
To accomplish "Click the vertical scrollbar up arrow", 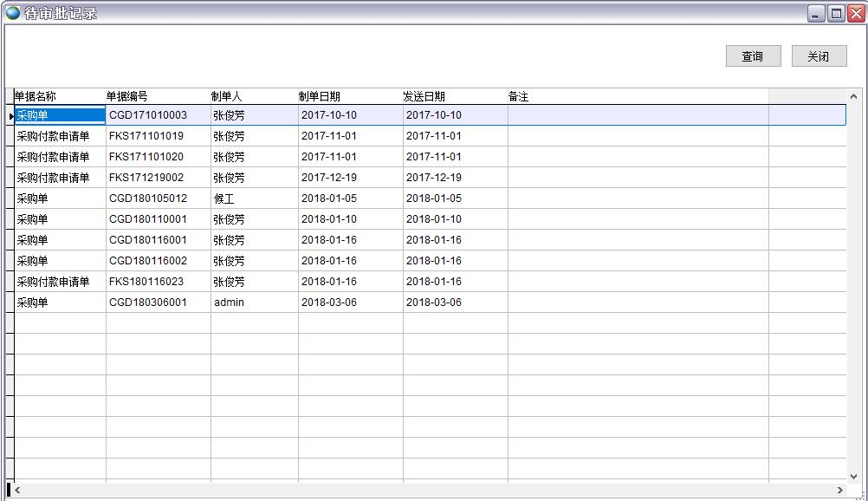I will pyautogui.click(x=853, y=96).
